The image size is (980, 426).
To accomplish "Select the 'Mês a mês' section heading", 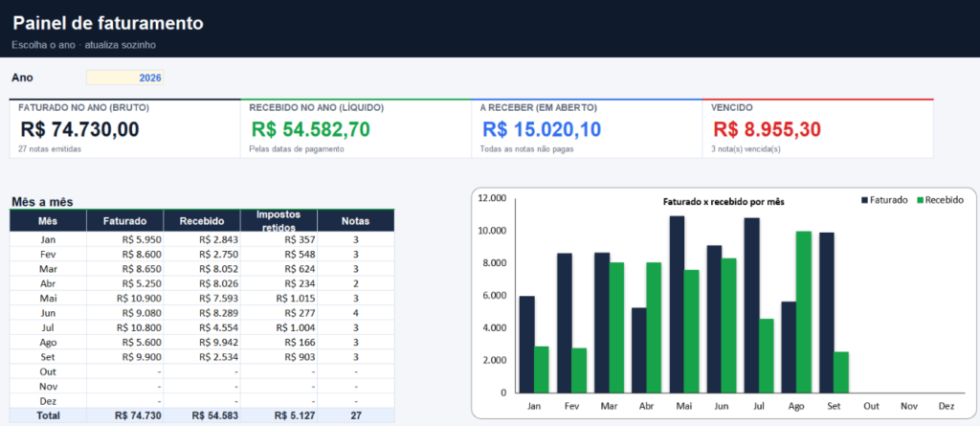I will click(x=42, y=201).
